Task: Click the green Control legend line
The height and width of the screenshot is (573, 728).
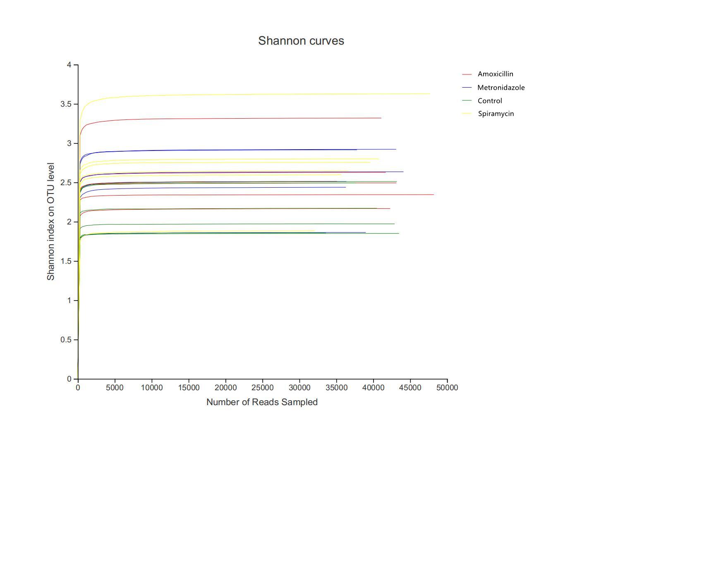Action: 467,101
